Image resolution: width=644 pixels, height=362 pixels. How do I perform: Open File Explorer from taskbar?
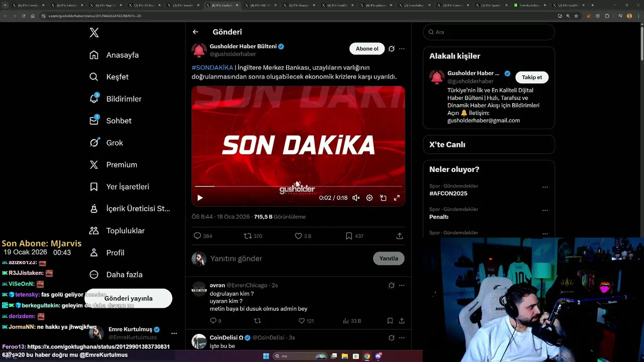tap(345, 356)
